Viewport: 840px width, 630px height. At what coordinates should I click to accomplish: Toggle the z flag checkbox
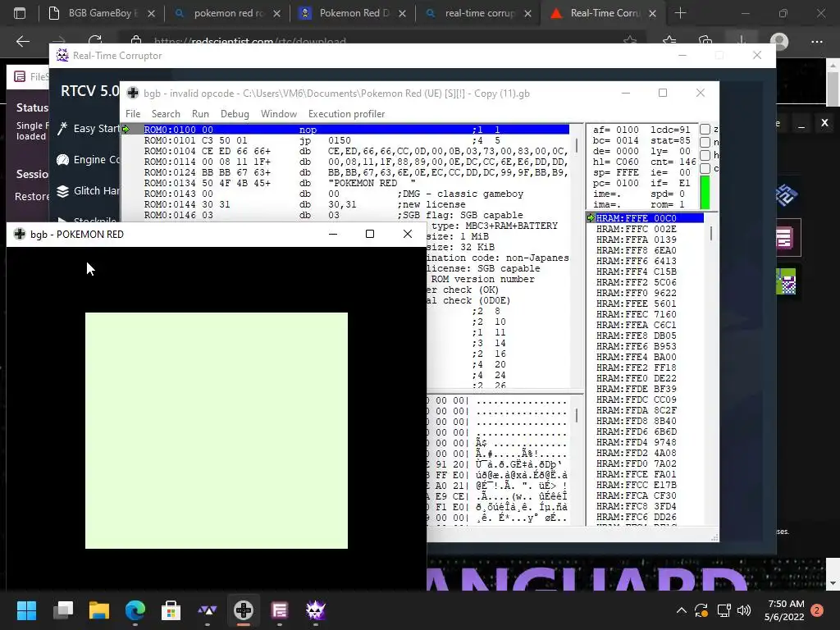(x=705, y=129)
